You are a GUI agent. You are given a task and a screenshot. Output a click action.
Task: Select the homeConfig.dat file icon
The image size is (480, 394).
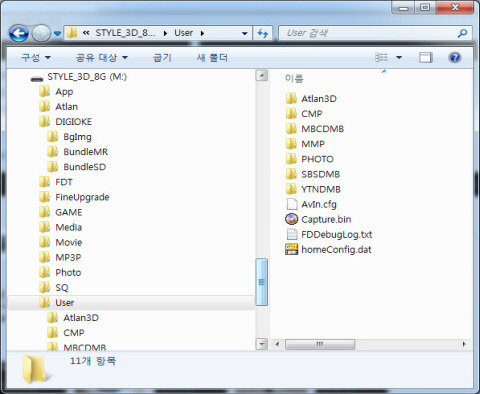[x=291, y=249]
